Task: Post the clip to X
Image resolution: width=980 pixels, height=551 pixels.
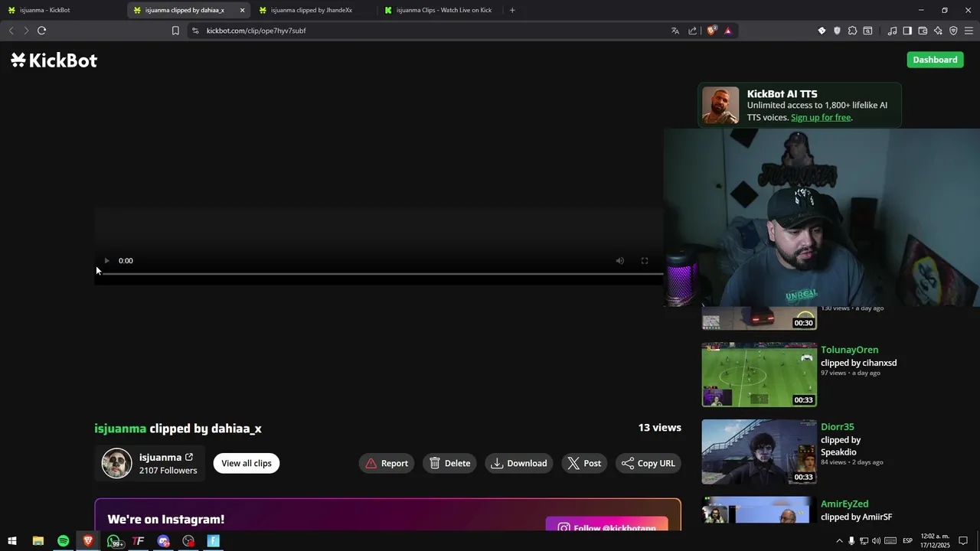Action: [x=584, y=463]
